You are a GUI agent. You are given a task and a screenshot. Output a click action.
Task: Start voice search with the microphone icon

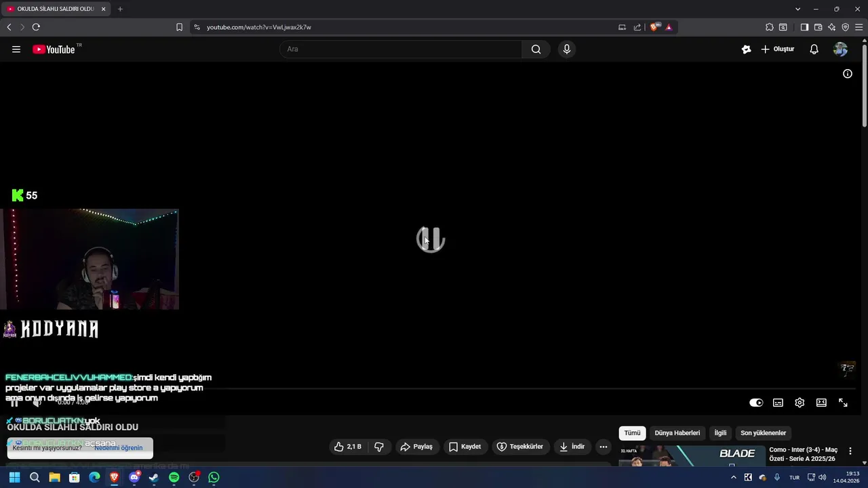click(567, 49)
